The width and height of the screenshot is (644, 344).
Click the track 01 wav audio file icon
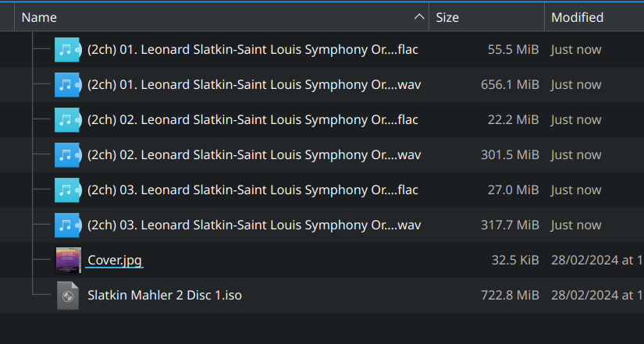68,84
